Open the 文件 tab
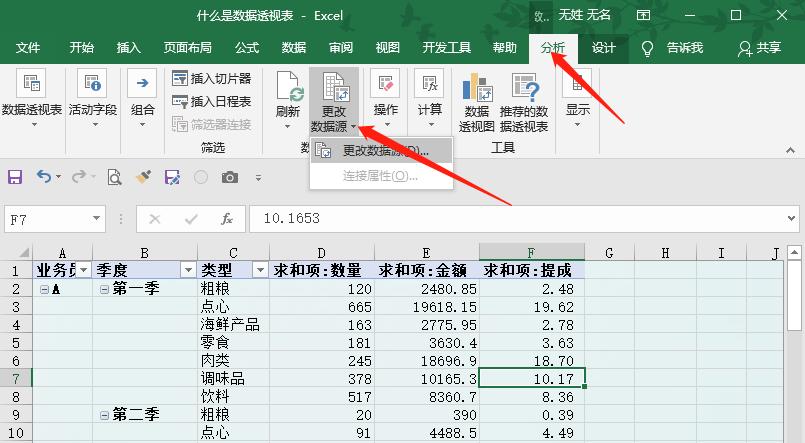 pyautogui.click(x=28, y=48)
